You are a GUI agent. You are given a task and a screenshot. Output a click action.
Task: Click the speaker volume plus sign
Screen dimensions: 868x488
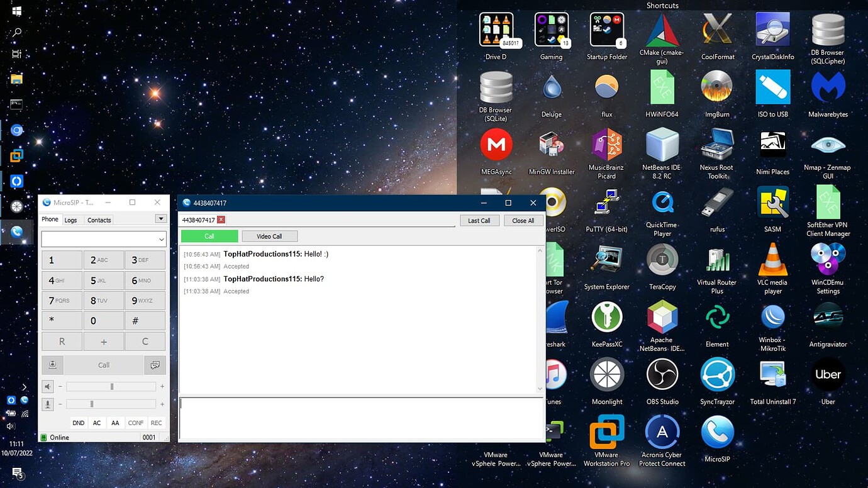[162, 386]
